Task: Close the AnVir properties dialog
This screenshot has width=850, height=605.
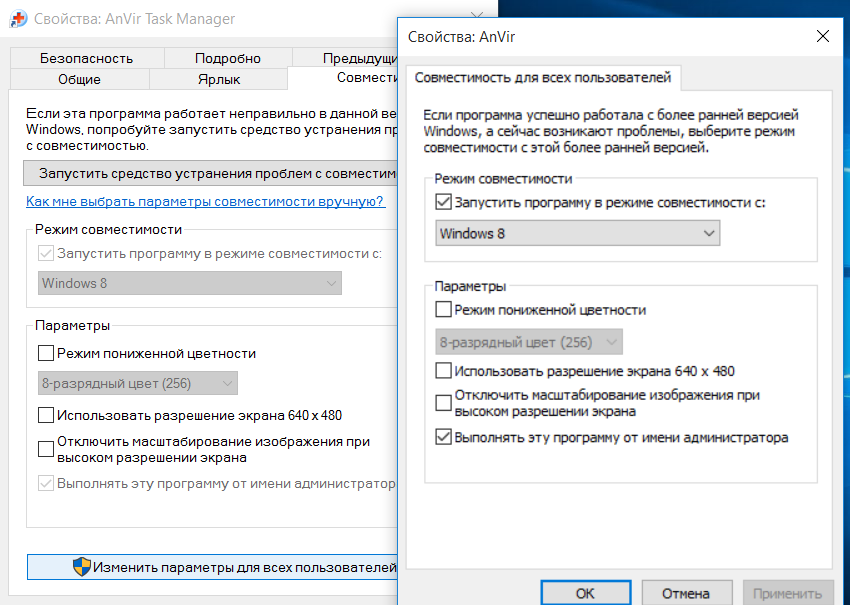Action: click(823, 37)
